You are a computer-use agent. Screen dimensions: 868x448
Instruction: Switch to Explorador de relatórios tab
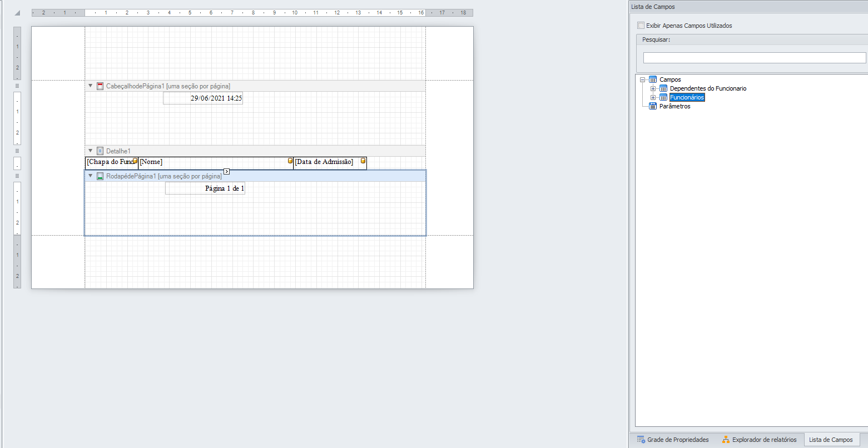pyautogui.click(x=759, y=440)
